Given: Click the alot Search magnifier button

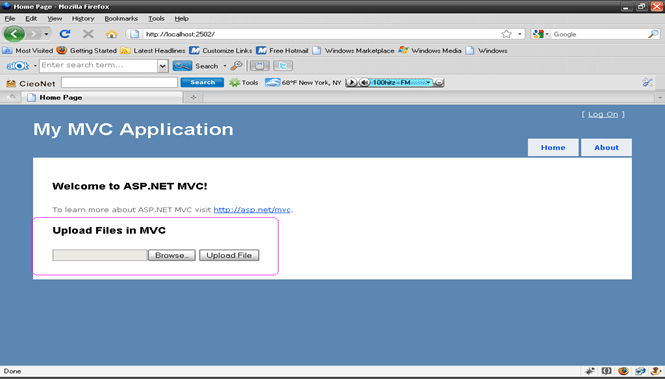Looking at the screenshot, I should [x=182, y=66].
